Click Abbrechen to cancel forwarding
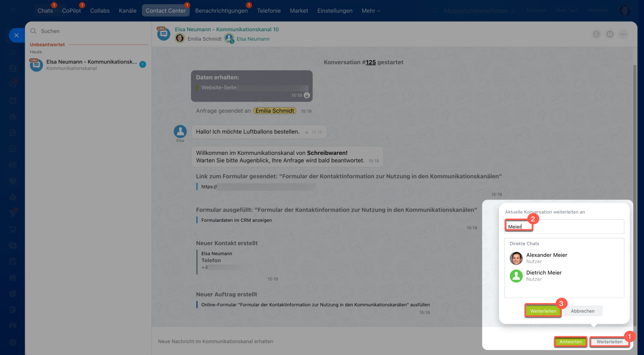The image size is (644, 355). (x=583, y=311)
